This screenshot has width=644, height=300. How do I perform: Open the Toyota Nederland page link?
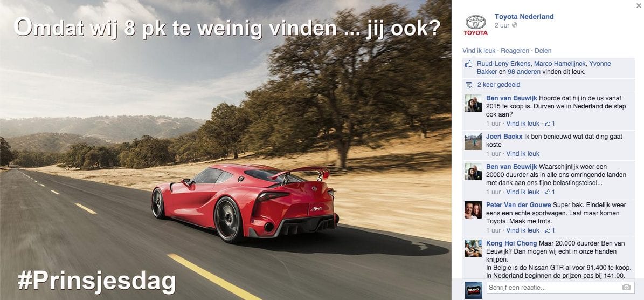coord(524,16)
